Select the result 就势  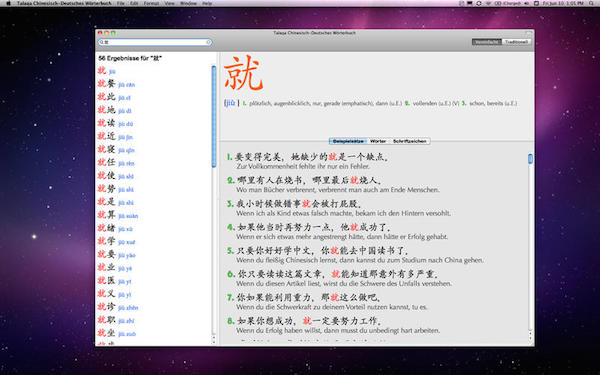[116, 189]
